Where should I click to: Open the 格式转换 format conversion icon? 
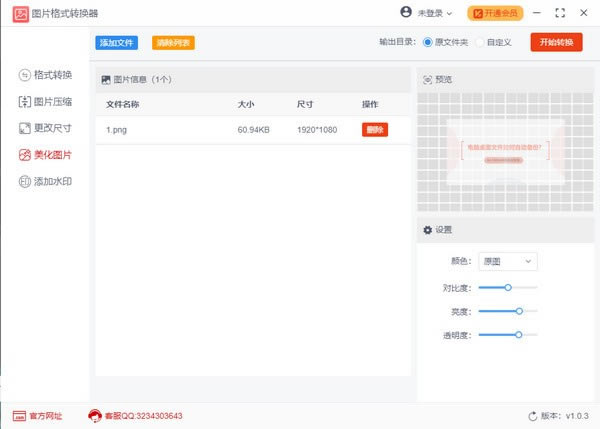[25, 75]
